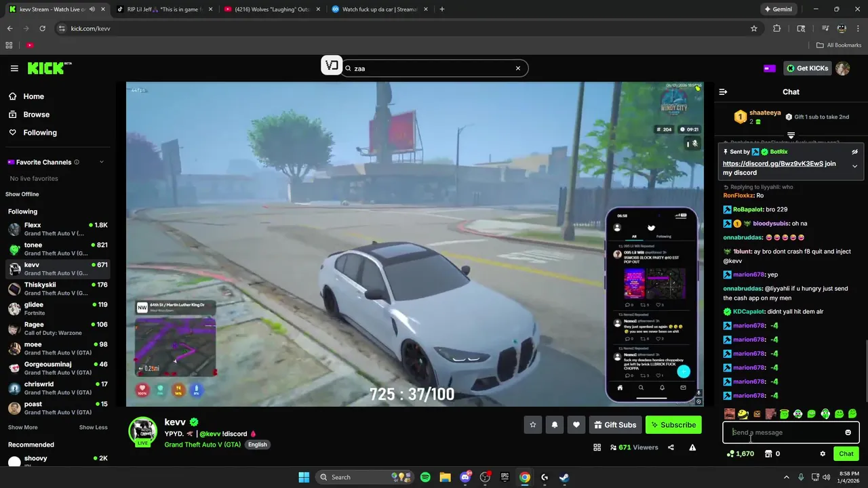Open Steam from the taskbar
The height and width of the screenshot is (488, 868).
564,477
